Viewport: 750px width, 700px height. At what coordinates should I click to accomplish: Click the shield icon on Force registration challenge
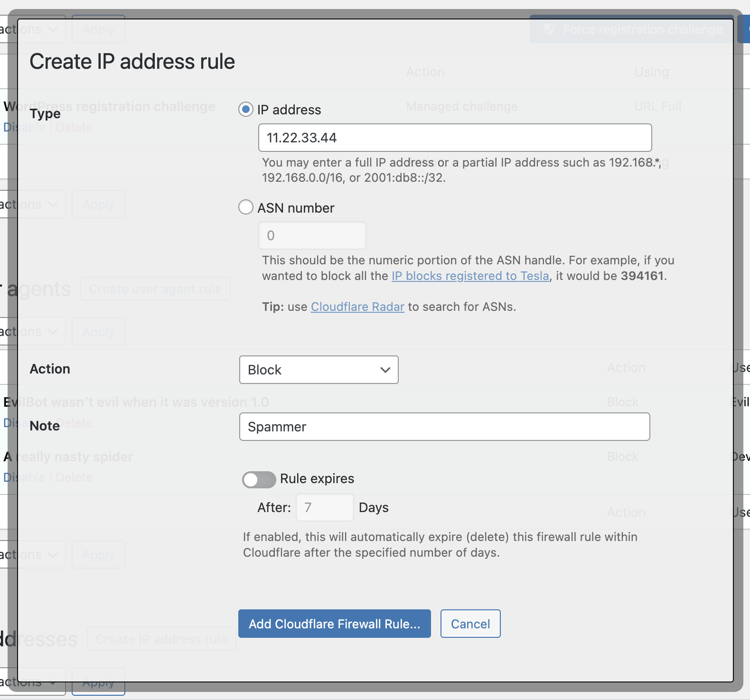(x=549, y=30)
